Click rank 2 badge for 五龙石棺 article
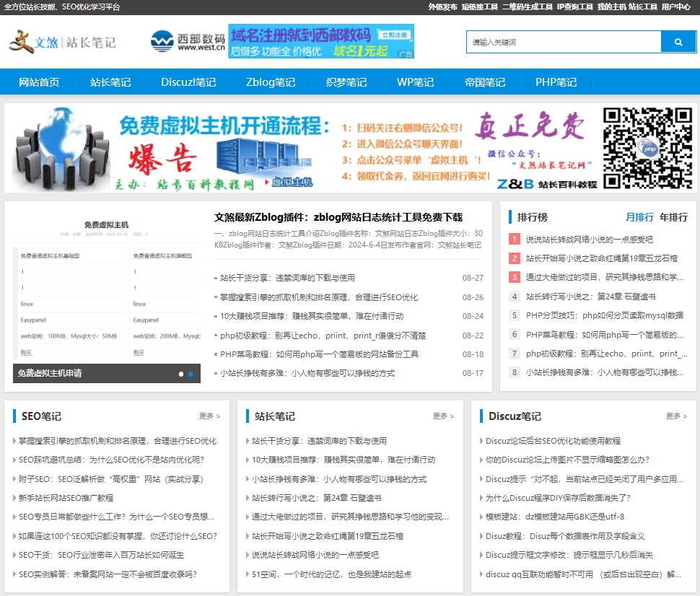The height and width of the screenshot is (596, 700). (x=515, y=258)
